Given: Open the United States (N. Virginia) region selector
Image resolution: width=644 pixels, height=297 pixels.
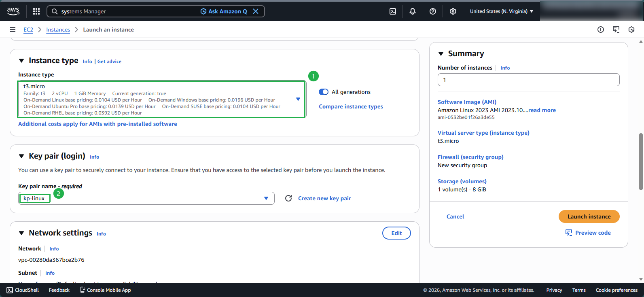Looking at the screenshot, I should tap(502, 11).
